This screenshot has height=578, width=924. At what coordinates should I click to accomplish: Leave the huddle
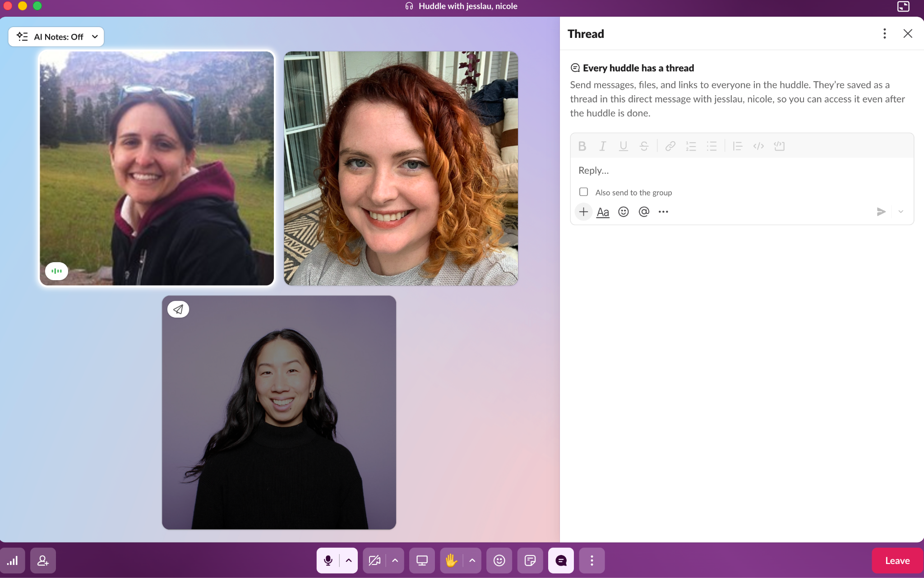coord(897,560)
